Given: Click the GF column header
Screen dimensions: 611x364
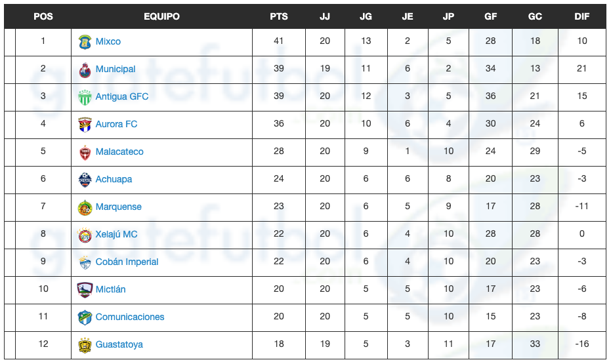Looking at the screenshot, I should tap(491, 16).
